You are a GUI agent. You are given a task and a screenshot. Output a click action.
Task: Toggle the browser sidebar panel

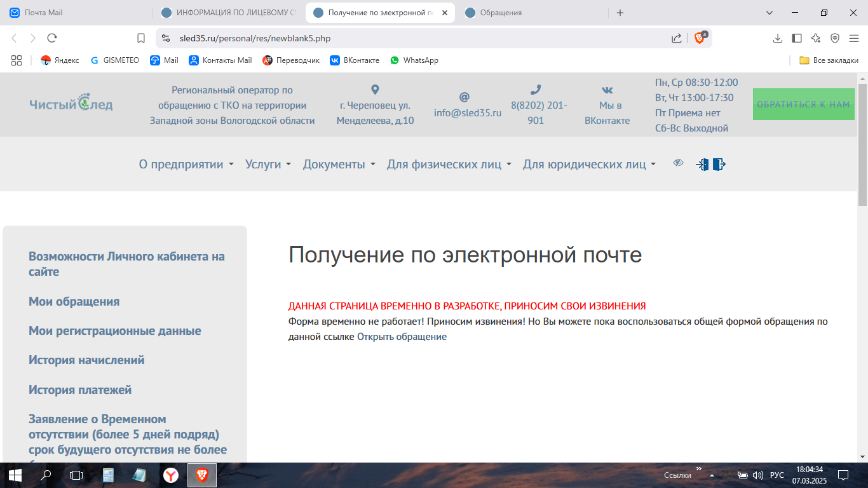796,38
